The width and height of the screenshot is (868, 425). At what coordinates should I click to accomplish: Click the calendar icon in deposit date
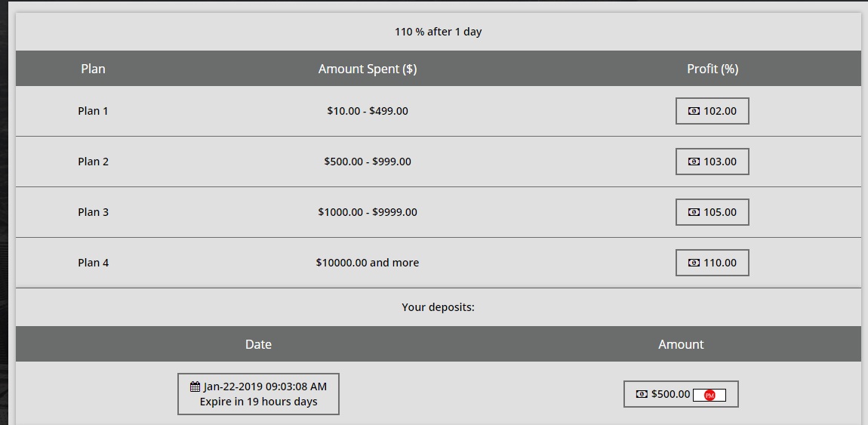click(x=195, y=387)
